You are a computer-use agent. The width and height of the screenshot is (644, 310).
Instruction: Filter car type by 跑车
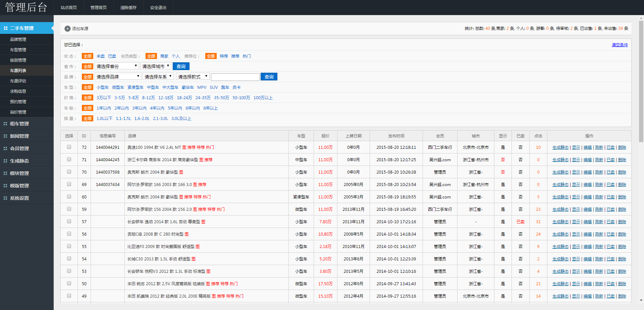(x=225, y=87)
